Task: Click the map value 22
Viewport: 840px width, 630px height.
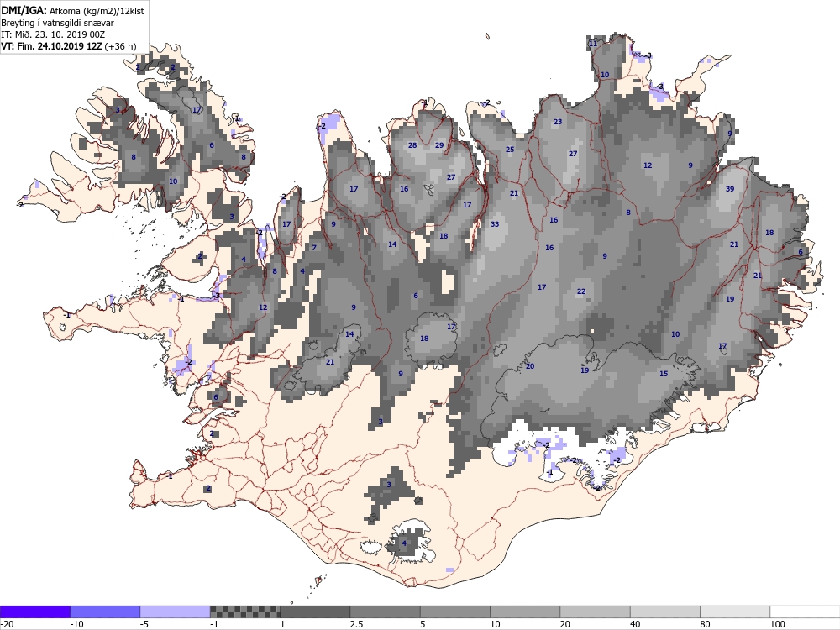Action: [581, 291]
